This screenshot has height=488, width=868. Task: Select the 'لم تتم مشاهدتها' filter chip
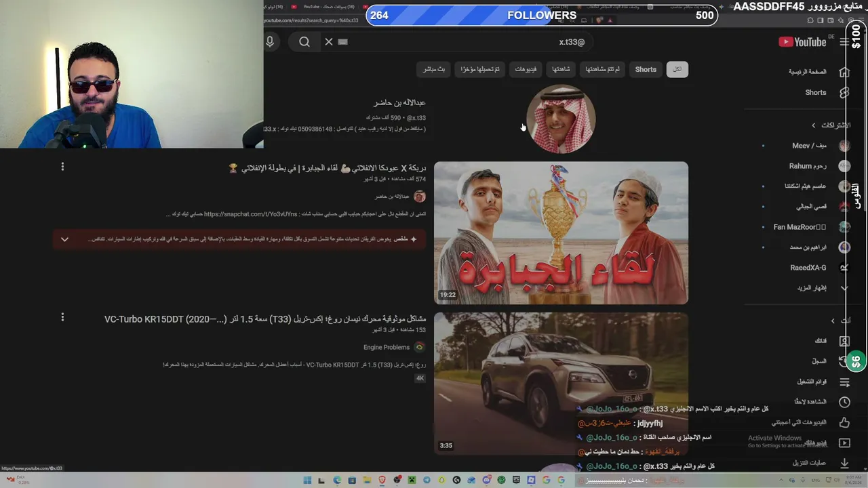(x=603, y=69)
